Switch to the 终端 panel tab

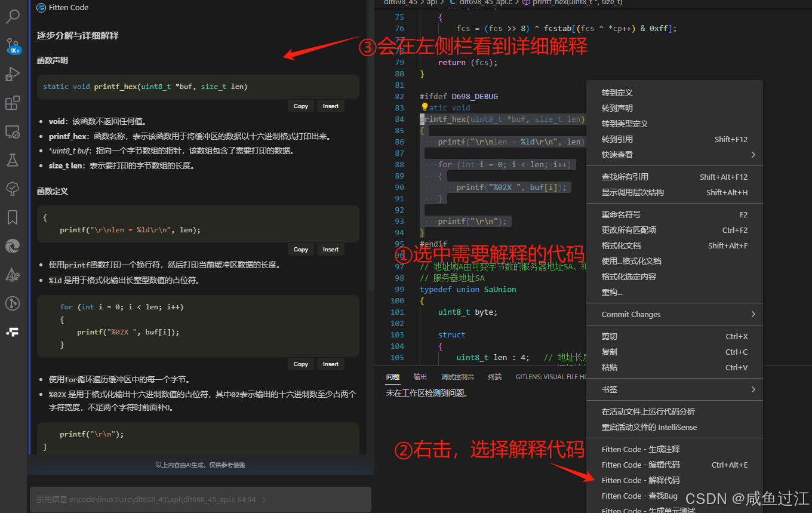coord(495,377)
